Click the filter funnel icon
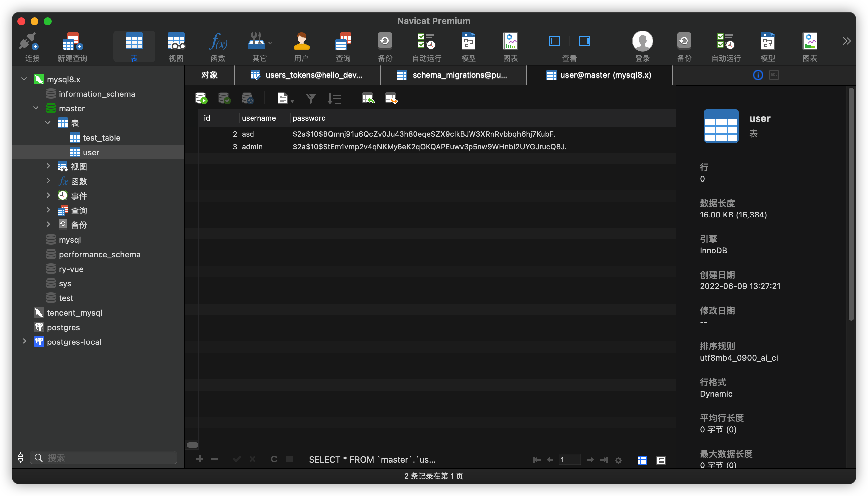 tap(310, 98)
